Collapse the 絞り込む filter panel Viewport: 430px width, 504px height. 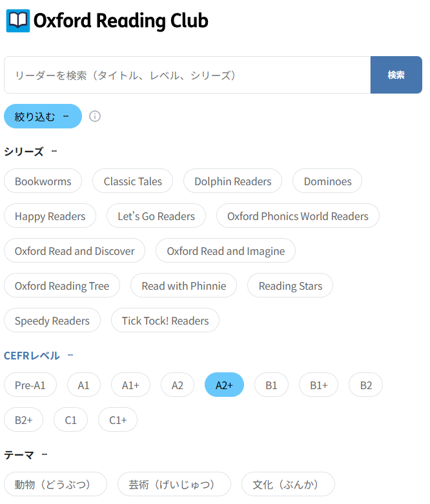pyautogui.click(x=43, y=116)
